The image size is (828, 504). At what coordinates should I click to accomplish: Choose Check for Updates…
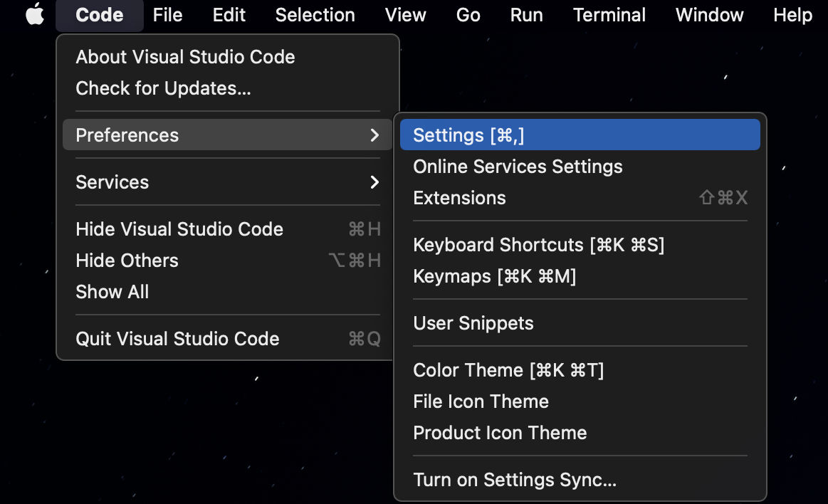click(228, 88)
